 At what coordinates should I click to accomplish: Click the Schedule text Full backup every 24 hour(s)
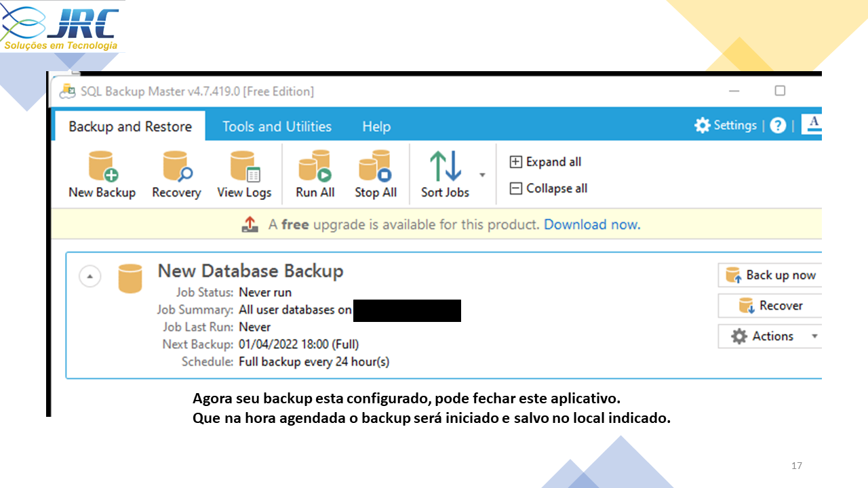pyautogui.click(x=314, y=362)
